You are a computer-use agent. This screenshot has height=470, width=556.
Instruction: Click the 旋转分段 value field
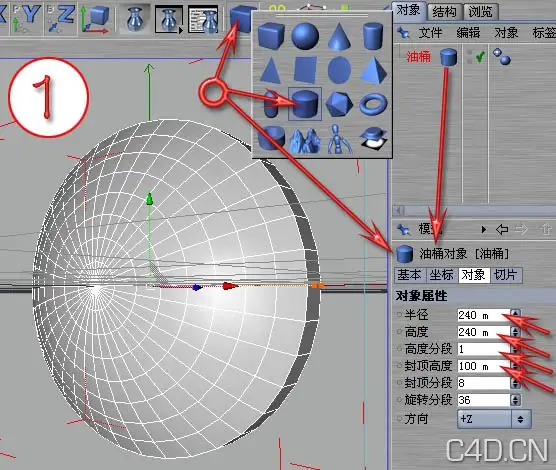pyautogui.click(x=484, y=400)
